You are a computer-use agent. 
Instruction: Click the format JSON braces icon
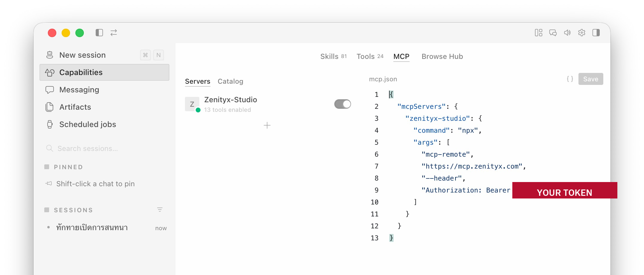coord(570,79)
